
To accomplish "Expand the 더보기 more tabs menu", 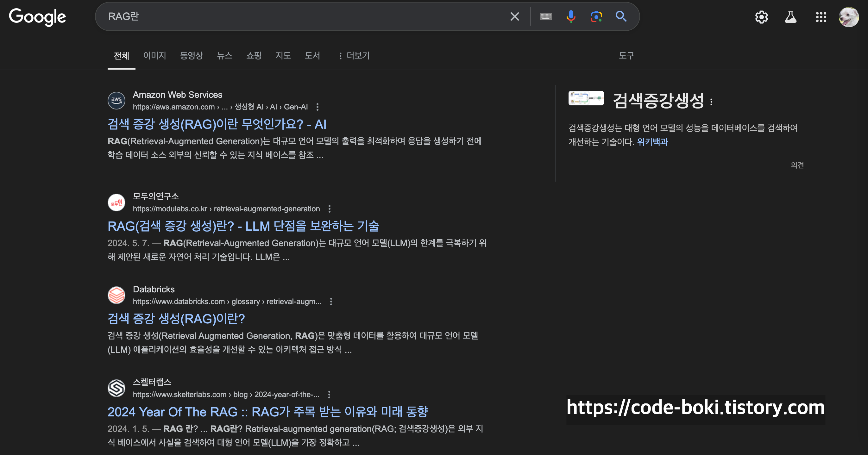I will [x=354, y=56].
